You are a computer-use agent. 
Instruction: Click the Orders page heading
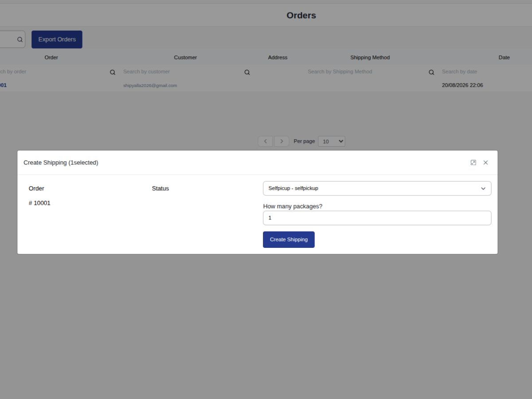click(301, 16)
